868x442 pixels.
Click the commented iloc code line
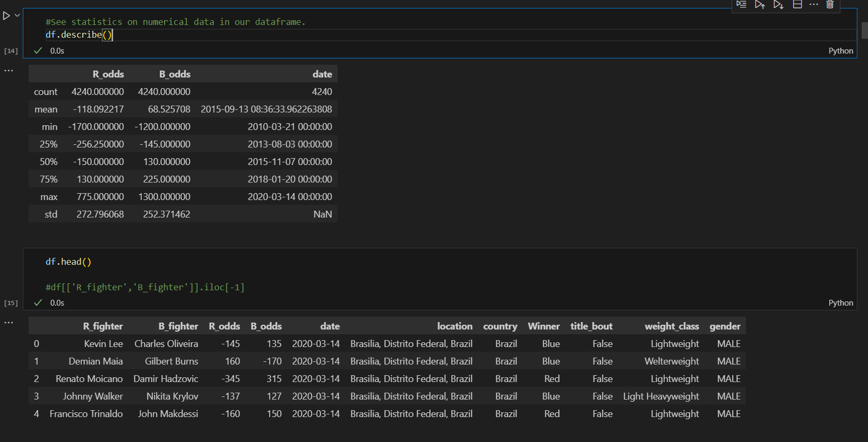[x=145, y=287]
